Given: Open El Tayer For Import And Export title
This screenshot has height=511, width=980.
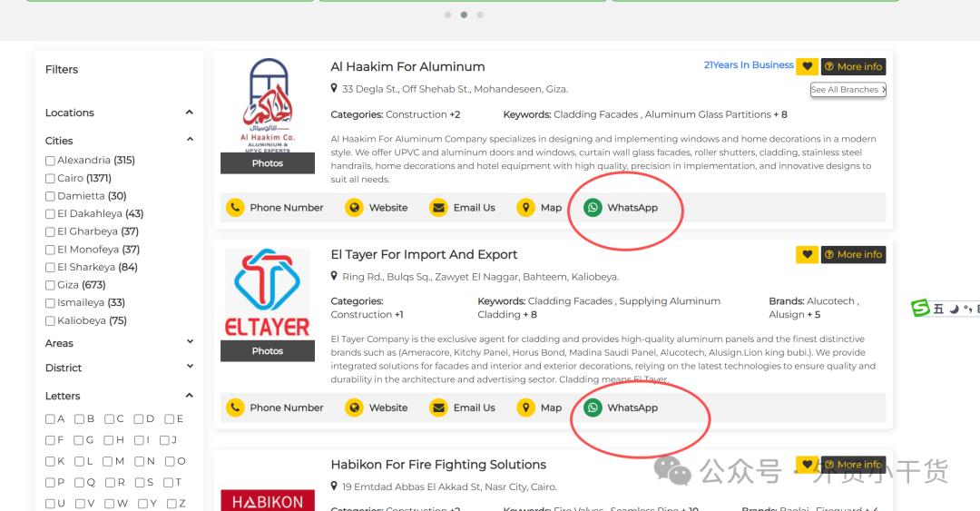Looking at the screenshot, I should coord(424,254).
